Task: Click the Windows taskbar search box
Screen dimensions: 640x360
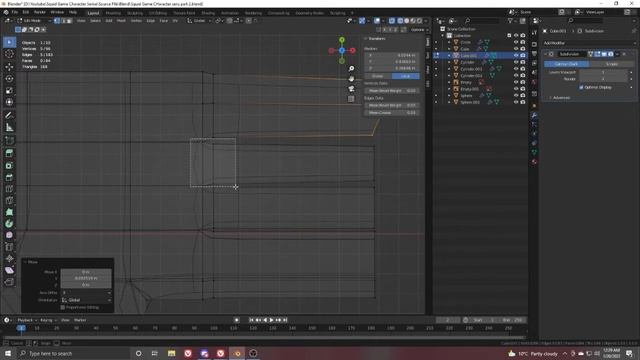Action: pos(73,353)
